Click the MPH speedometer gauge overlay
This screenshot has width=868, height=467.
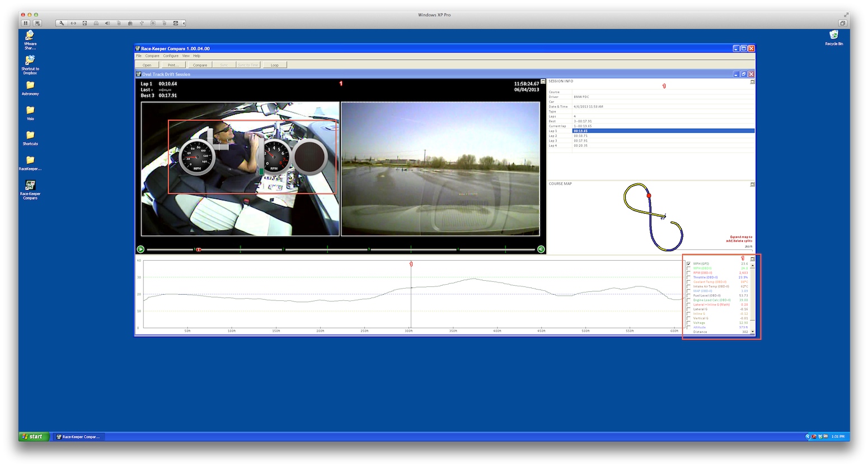coord(197,157)
